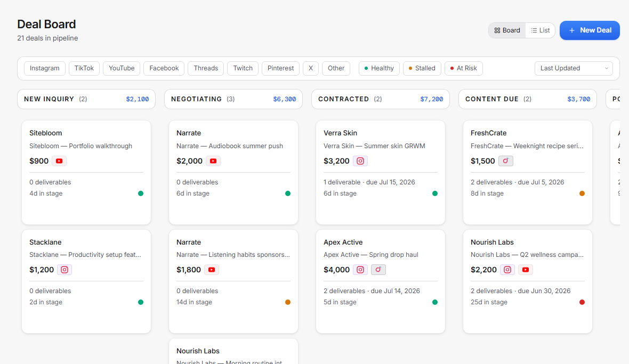The width and height of the screenshot is (629, 364).
Task: Click green status dot on Verra Skin card
Action: tap(435, 193)
